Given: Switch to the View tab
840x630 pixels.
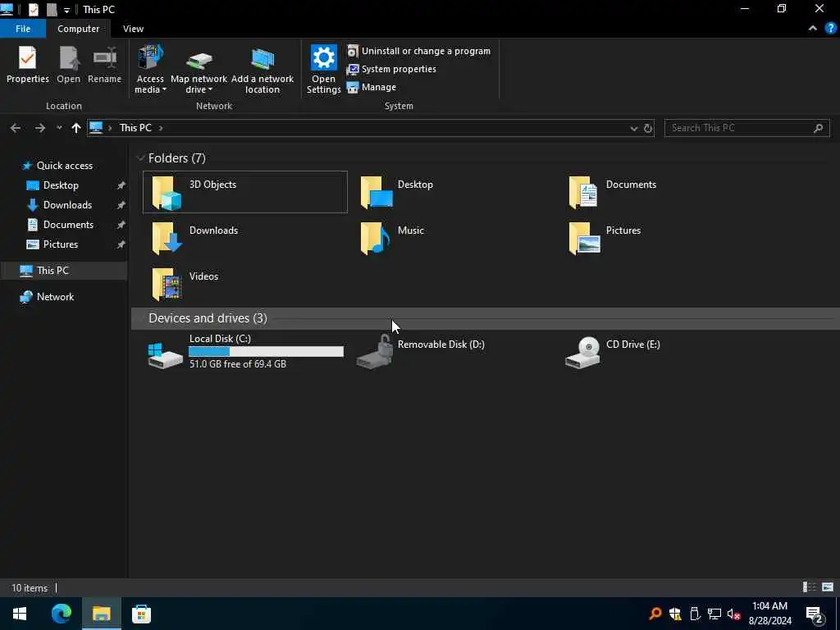Looking at the screenshot, I should 133,29.
